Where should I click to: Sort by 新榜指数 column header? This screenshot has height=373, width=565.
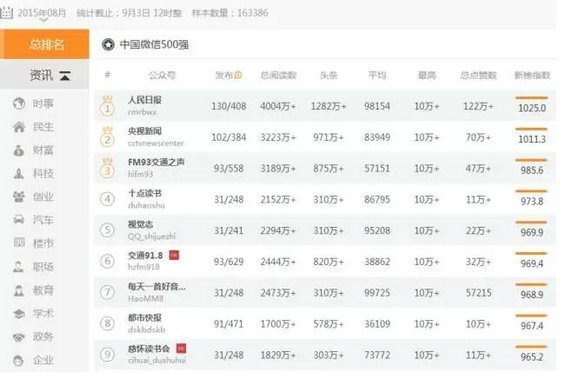coord(532,75)
